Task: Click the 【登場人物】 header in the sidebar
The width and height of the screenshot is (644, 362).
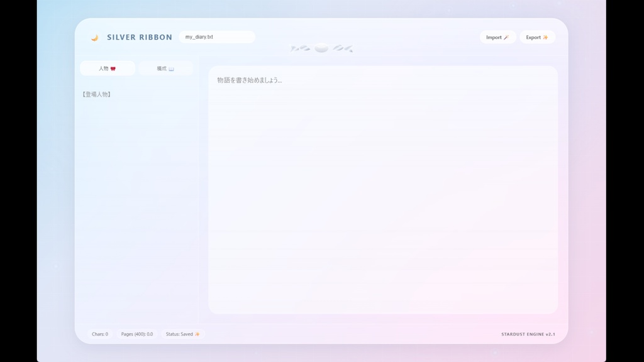Action: (96, 94)
